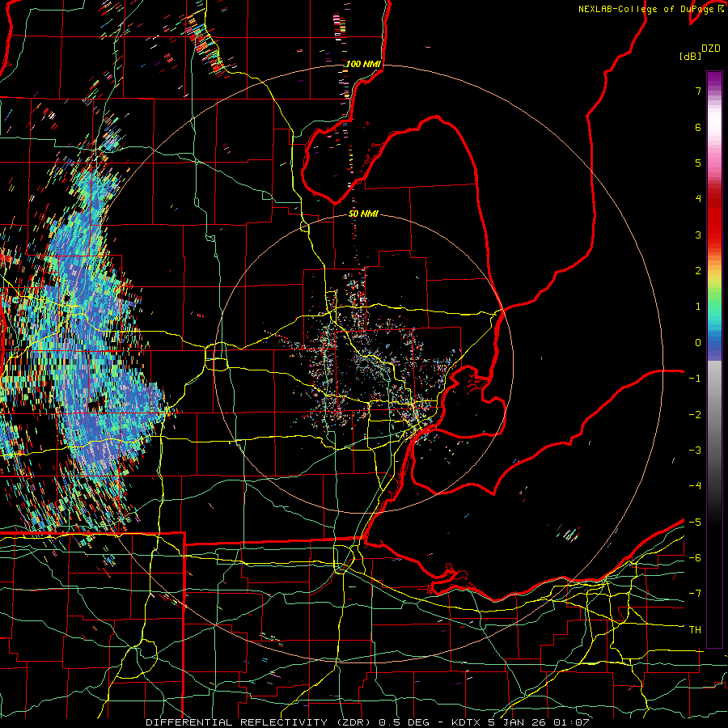
Task: Click the 100 NMI range ring label
Action: pos(363,64)
